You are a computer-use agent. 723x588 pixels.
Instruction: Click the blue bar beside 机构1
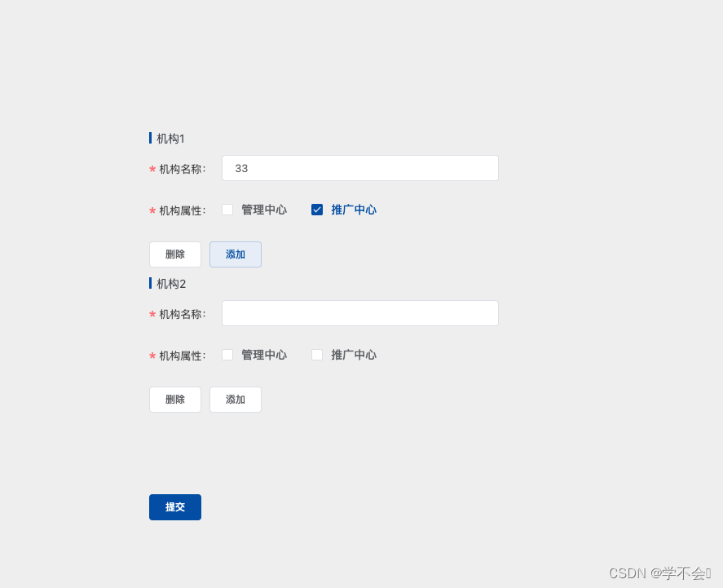pos(150,138)
